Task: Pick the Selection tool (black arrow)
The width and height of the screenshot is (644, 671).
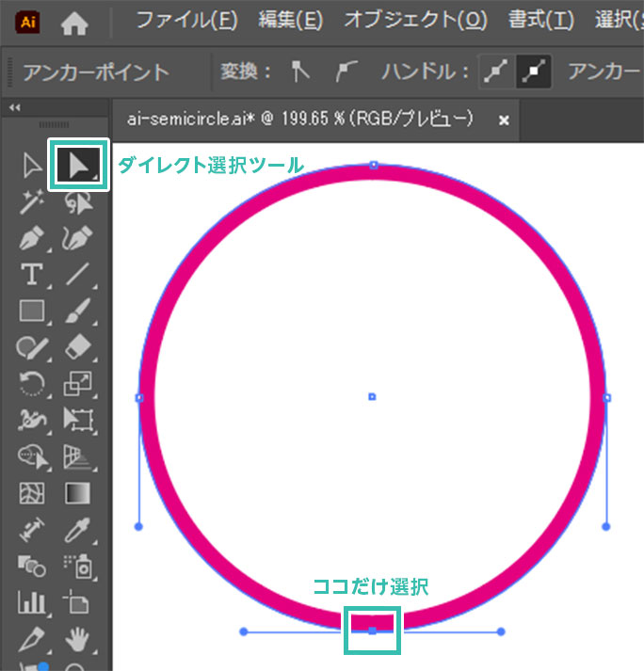Action: pyautogui.click(x=33, y=167)
